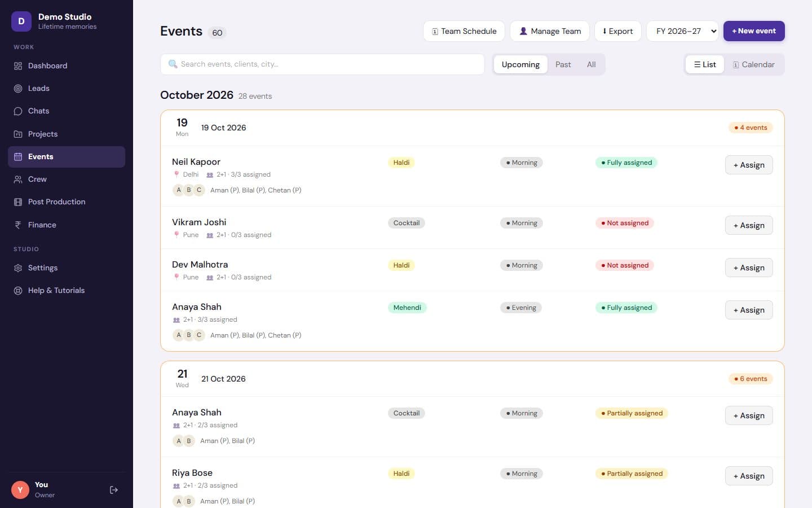Click the Projects folder icon

18,134
